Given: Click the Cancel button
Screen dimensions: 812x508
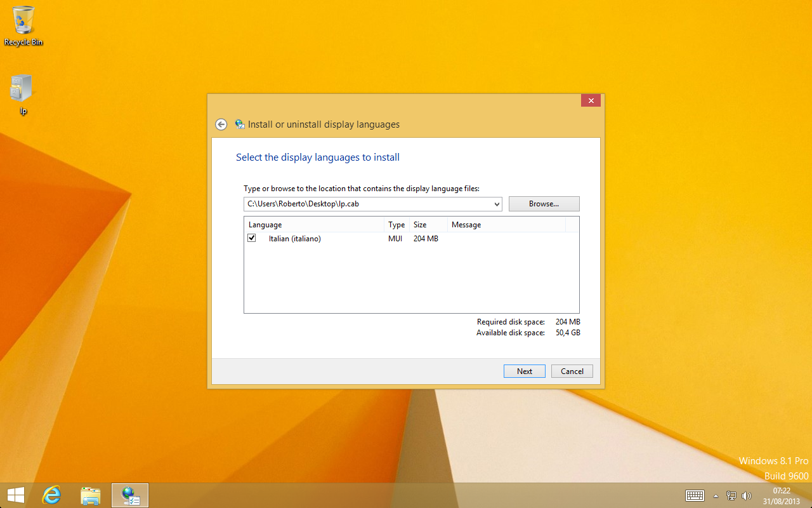Looking at the screenshot, I should [572, 371].
